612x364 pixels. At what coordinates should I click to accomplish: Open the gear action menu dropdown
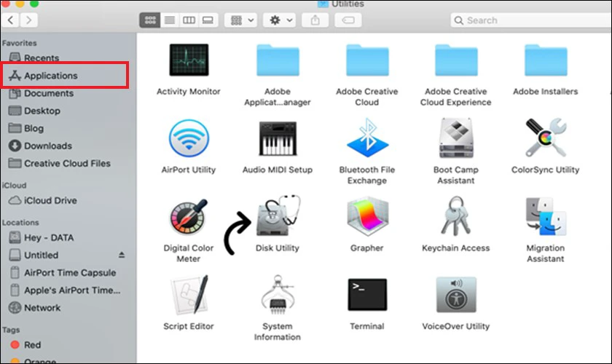click(278, 20)
